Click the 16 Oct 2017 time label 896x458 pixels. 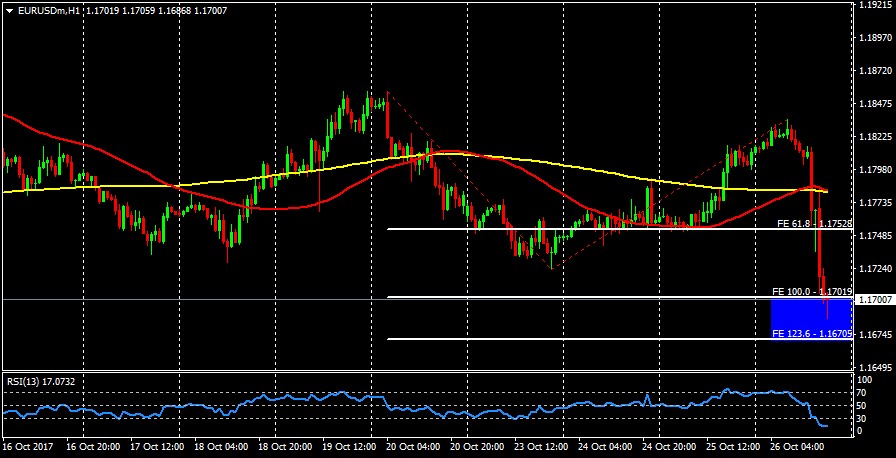27,448
